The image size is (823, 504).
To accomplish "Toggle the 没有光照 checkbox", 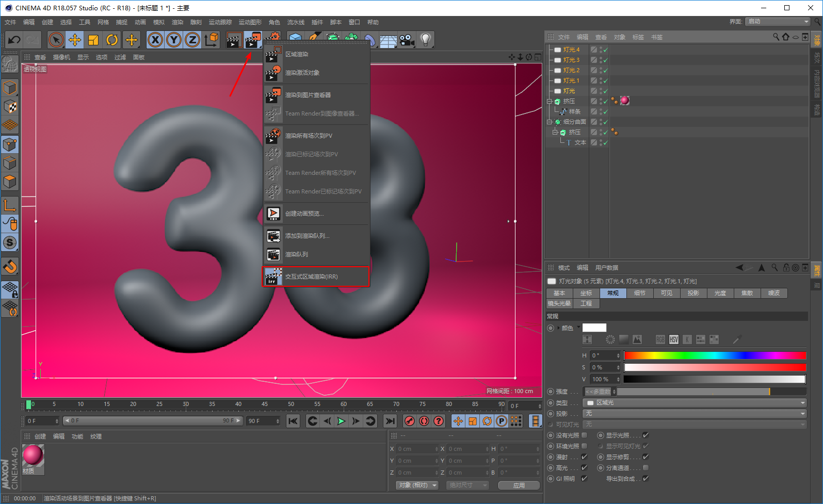I will [585, 435].
